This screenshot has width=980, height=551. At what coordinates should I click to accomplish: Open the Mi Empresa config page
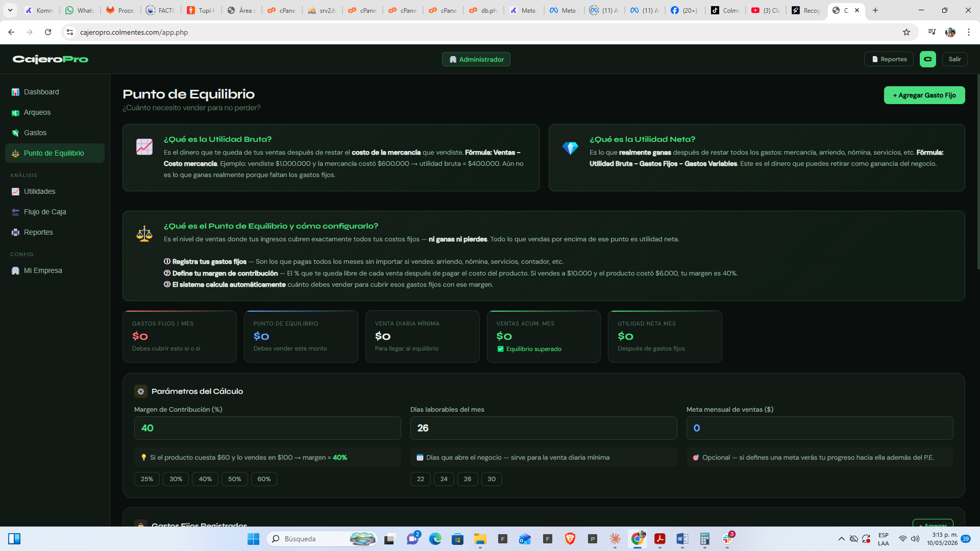42,270
